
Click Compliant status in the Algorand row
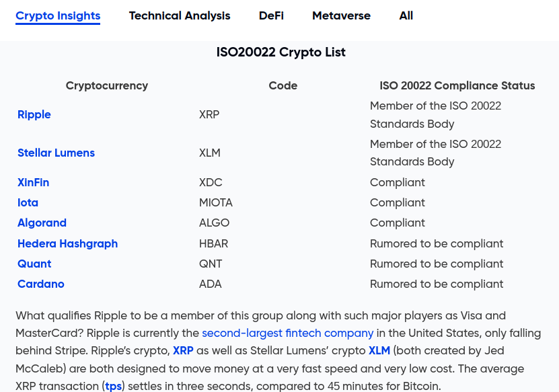(x=398, y=223)
